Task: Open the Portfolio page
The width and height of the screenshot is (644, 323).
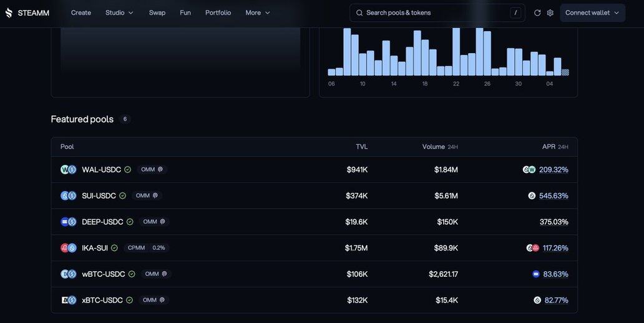Action: pos(218,12)
